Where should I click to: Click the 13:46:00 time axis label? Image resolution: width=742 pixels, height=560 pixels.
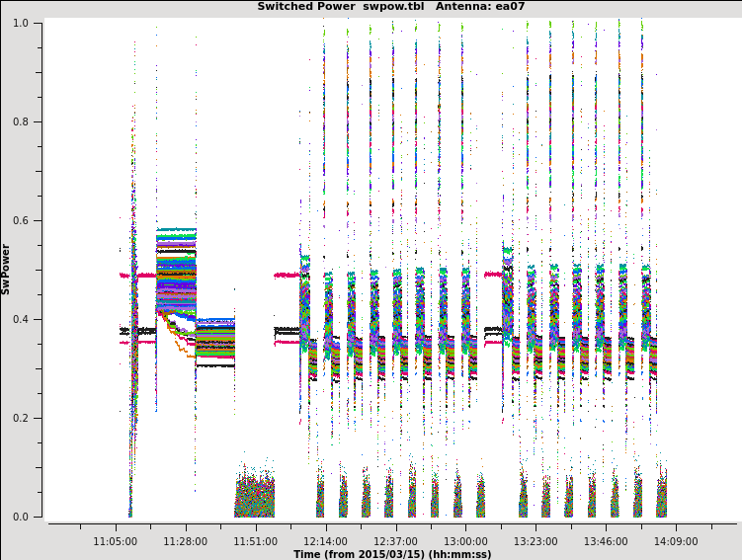606,541
